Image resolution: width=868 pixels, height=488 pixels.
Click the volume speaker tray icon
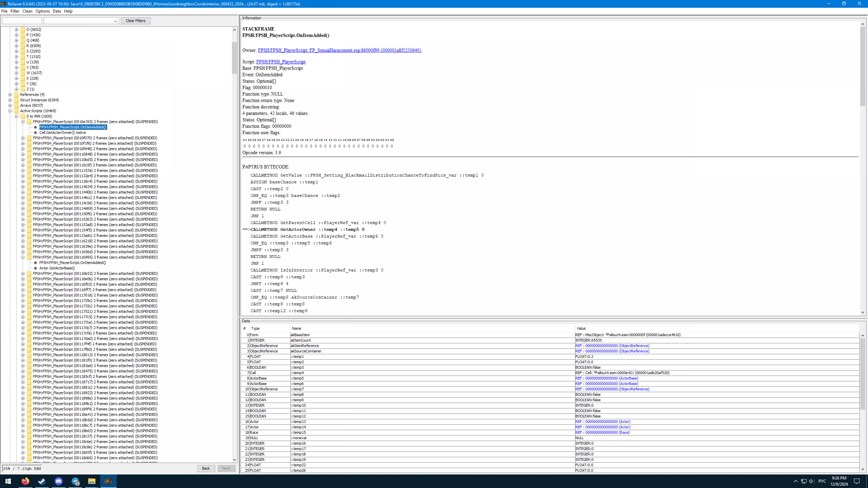pos(811,481)
